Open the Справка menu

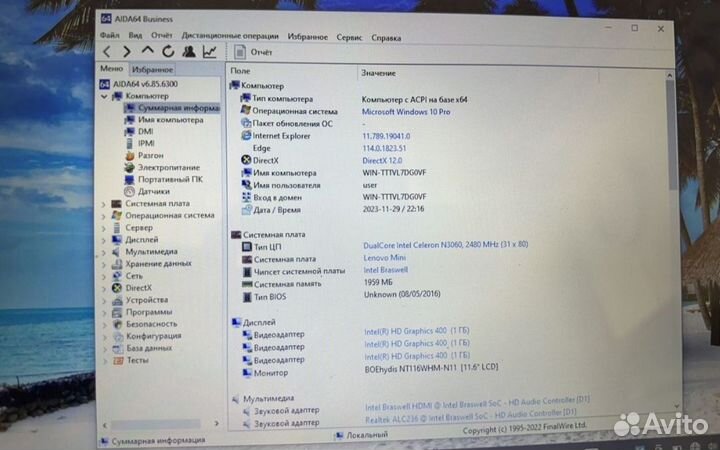(386, 38)
